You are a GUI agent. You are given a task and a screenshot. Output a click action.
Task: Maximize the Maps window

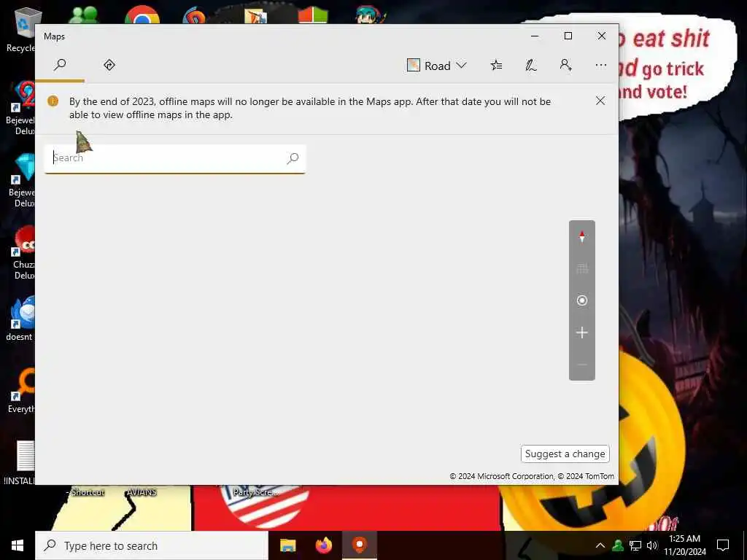pyautogui.click(x=568, y=36)
